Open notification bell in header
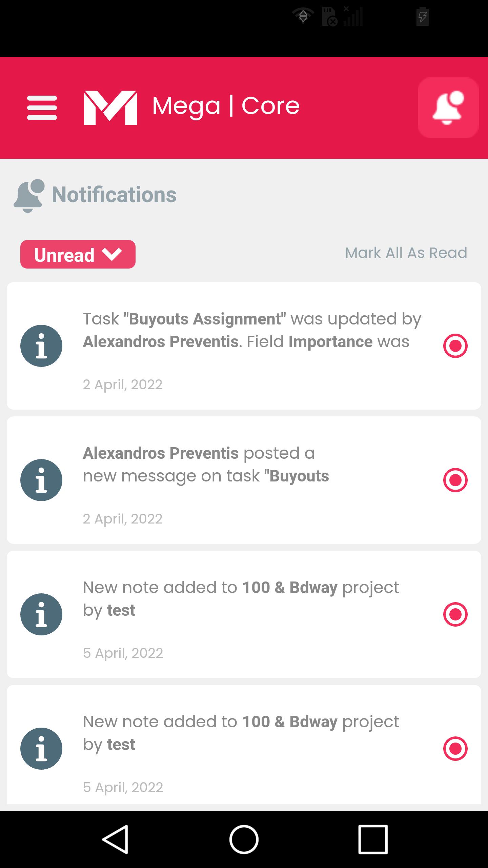This screenshot has height=868, width=488. (x=448, y=108)
